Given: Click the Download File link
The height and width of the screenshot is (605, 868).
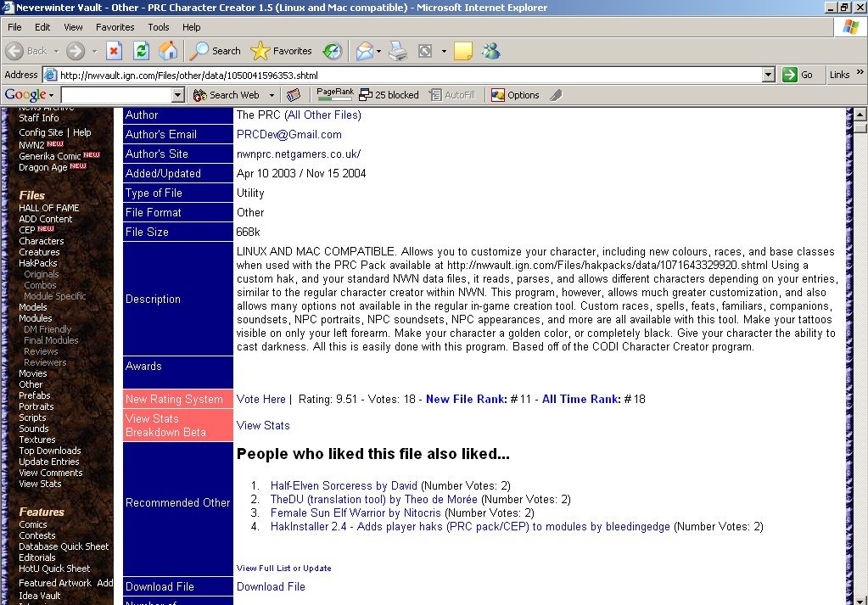Looking at the screenshot, I should [271, 586].
